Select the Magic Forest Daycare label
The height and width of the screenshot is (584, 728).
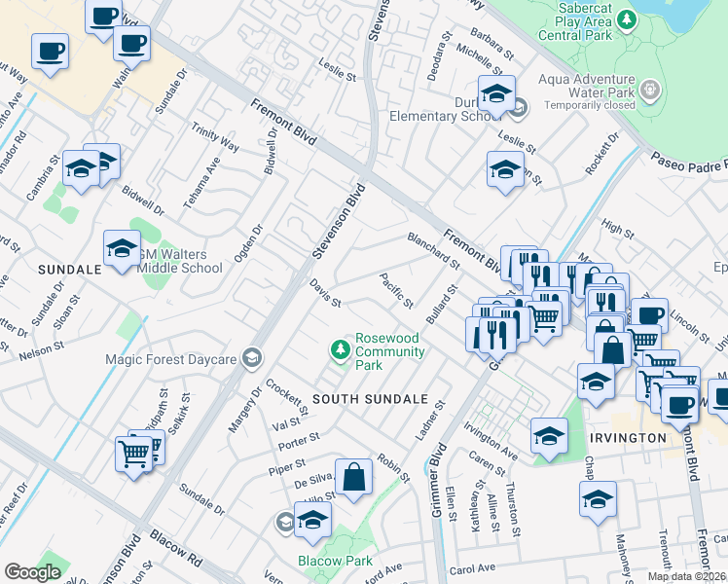pyautogui.click(x=171, y=359)
